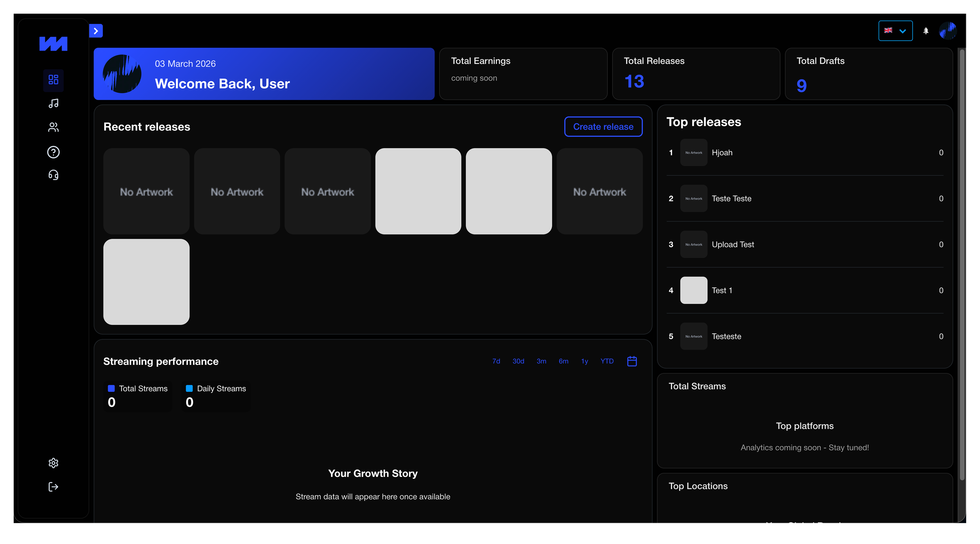
Task: Toggle the Daily Streams legend item
Action: tap(216, 388)
